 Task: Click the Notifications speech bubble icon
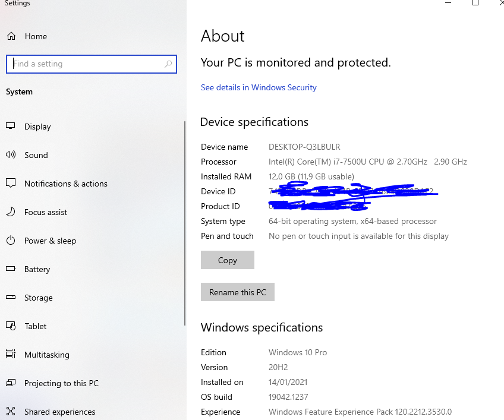(11, 183)
